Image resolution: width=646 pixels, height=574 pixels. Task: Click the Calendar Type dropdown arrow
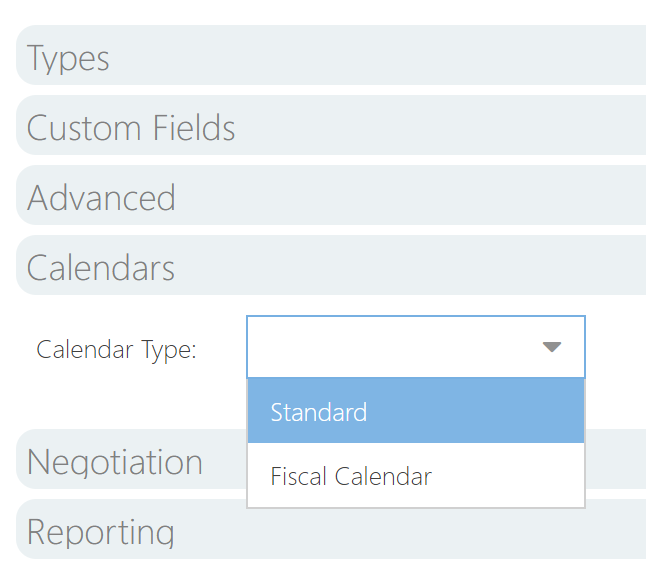coord(552,347)
